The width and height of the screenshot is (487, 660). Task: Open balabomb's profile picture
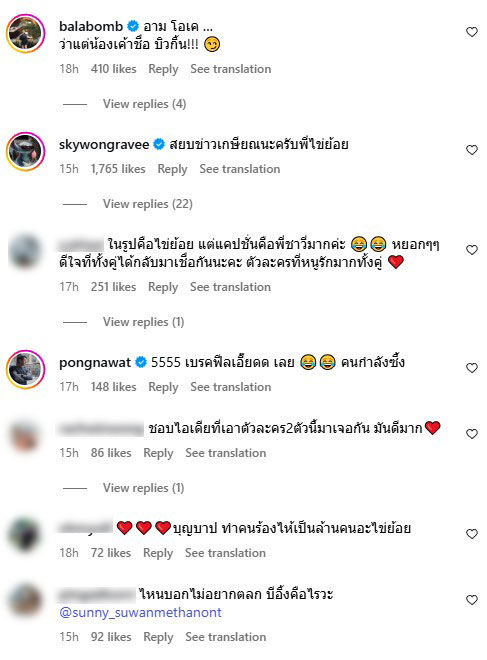tap(25, 34)
